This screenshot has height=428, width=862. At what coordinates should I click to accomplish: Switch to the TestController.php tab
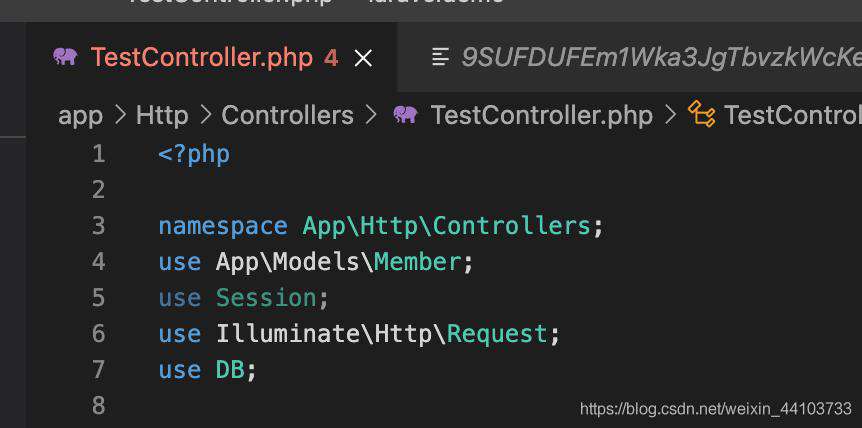click(202, 57)
